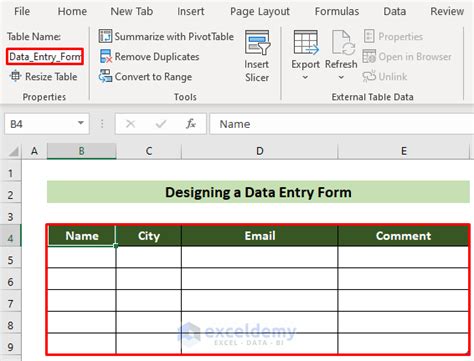Select column A header
This screenshot has height=361, width=474.
click(x=34, y=151)
